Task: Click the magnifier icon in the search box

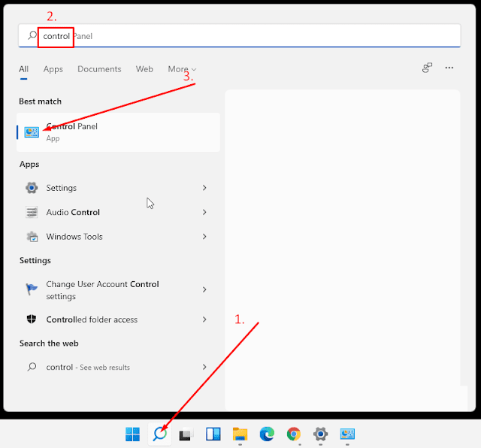Action: coord(32,35)
